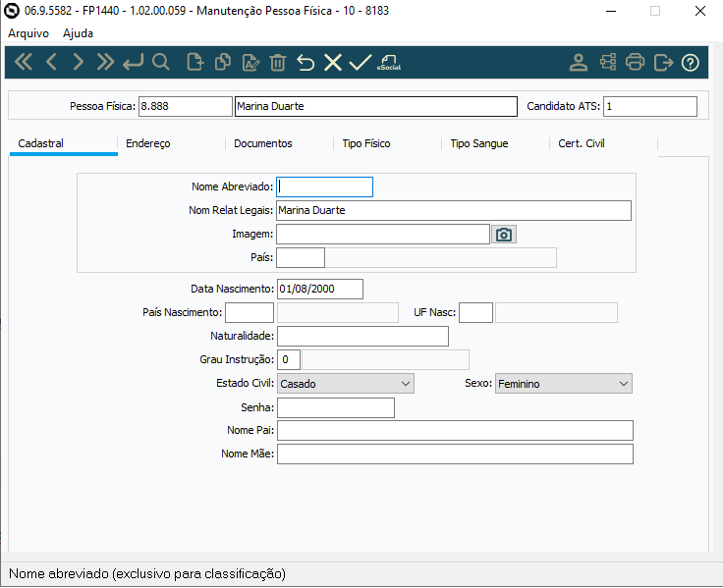Click the Grau Instrução code field
The image size is (723, 588).
coord(289,359)
